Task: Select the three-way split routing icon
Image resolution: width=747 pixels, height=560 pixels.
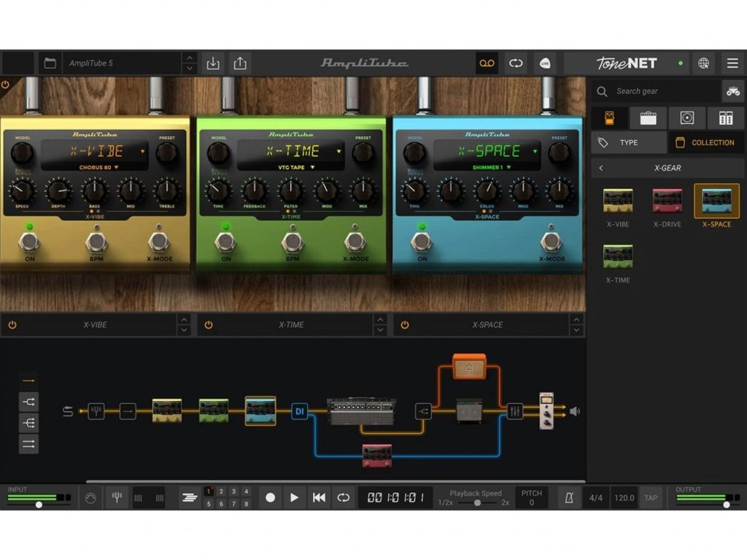Action: click(28, 423)
